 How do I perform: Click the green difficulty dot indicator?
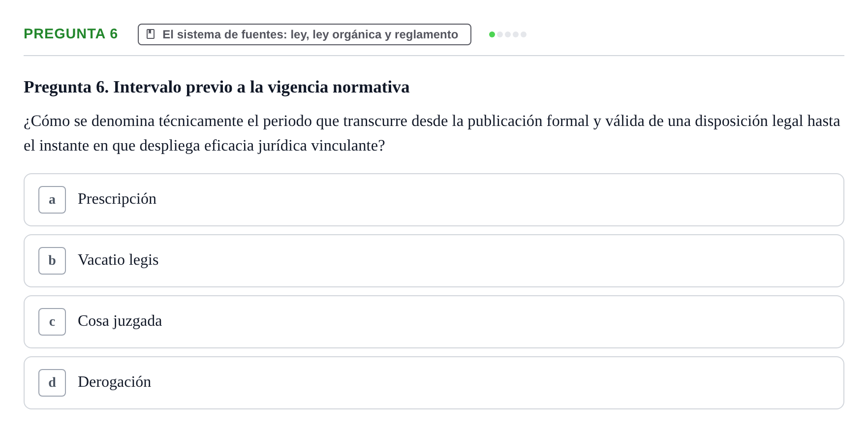[x=492, y=34]
